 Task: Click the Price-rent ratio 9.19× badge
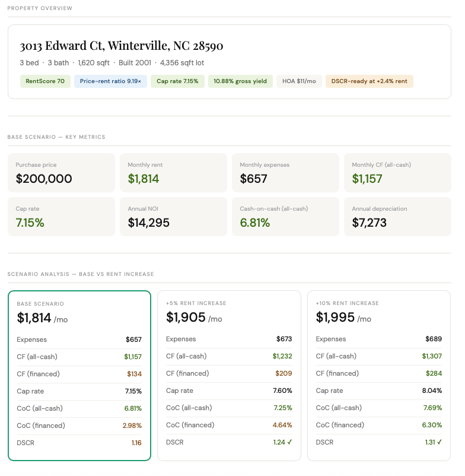click(110, 81)
